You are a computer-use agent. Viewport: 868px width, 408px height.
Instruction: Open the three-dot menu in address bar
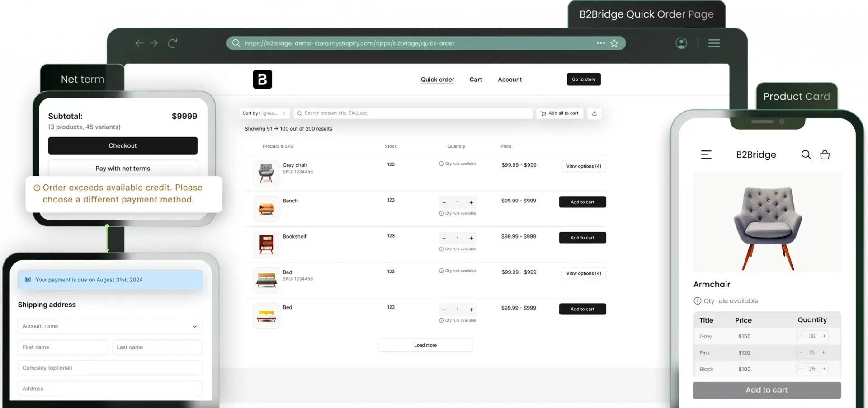601,43
